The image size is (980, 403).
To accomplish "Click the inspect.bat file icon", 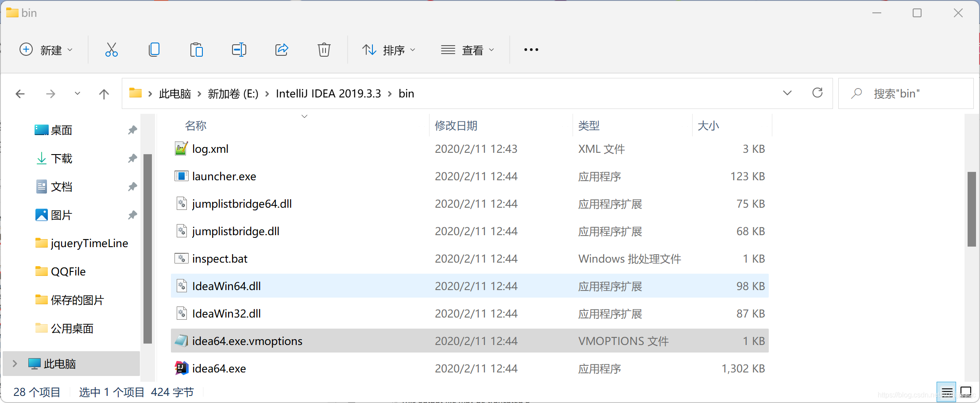I will (x=181, y=258).
